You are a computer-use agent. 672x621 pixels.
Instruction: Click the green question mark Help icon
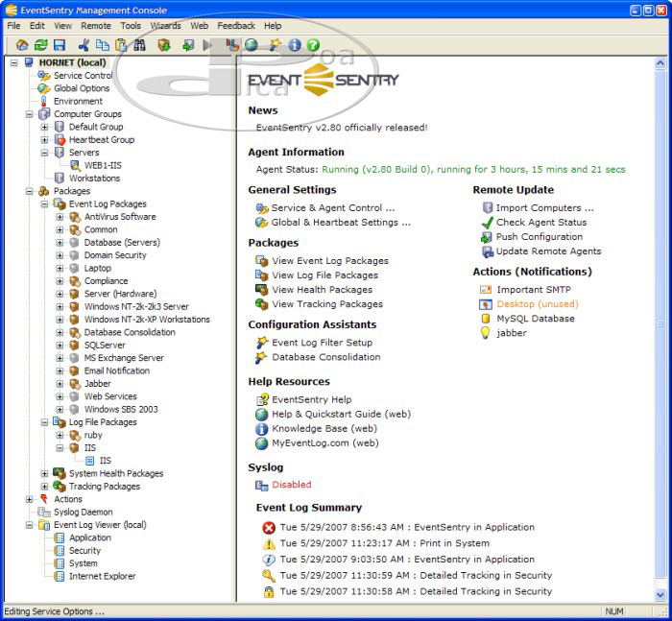[x=313, y=45]
